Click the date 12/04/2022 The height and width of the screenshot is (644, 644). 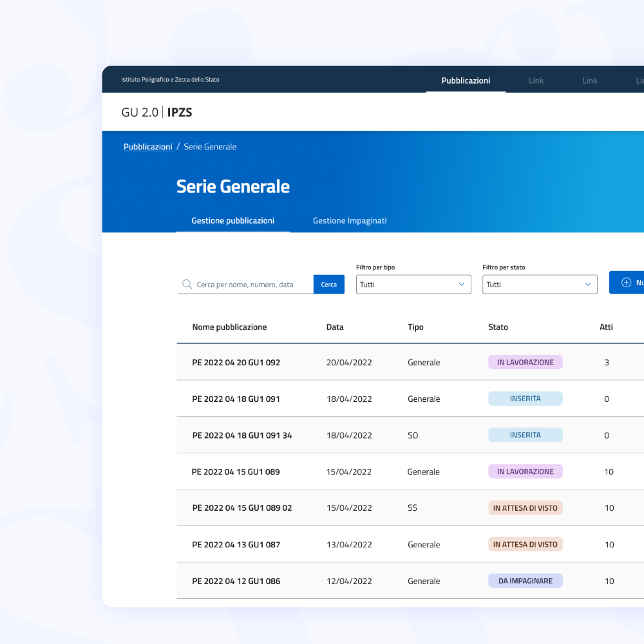click(x=349, y=581)
